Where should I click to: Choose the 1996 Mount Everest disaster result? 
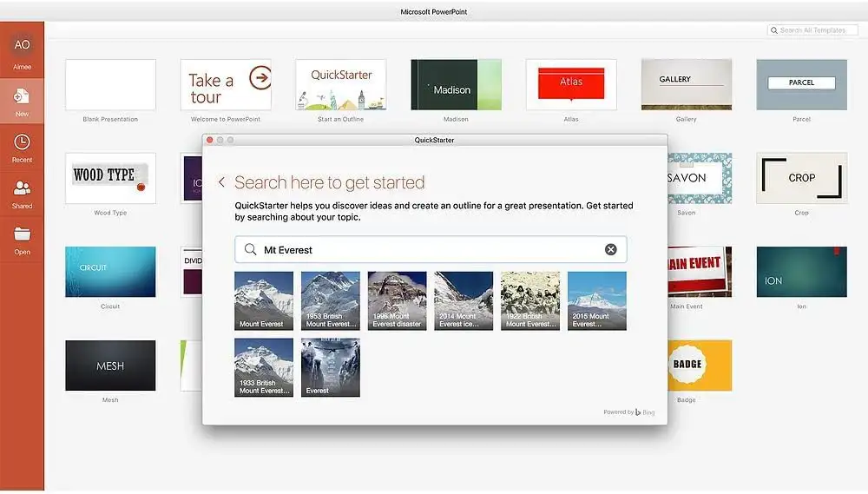(397, 300)
